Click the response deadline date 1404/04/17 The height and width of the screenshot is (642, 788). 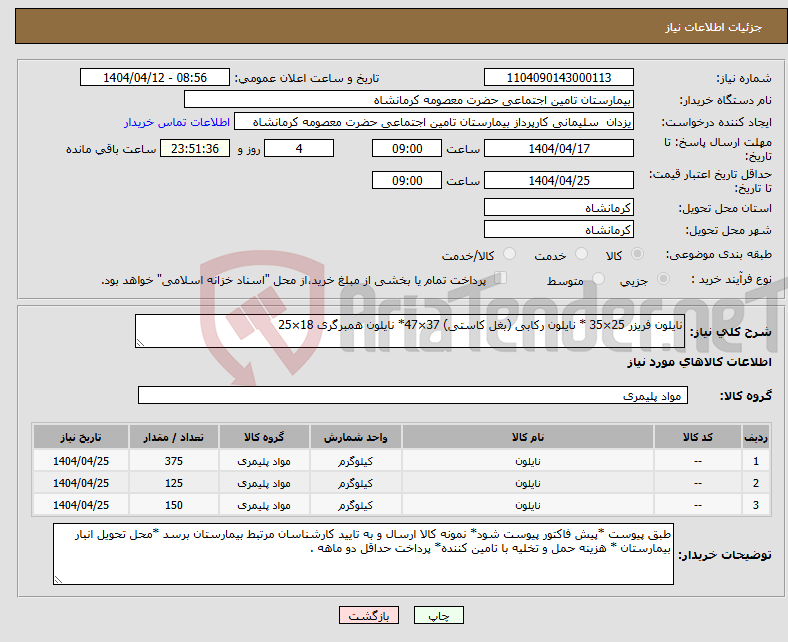point(559,148)
